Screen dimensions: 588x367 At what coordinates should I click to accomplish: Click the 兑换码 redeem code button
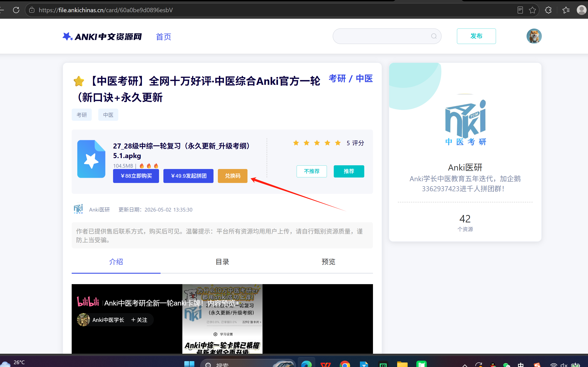(x=232, y=176)
